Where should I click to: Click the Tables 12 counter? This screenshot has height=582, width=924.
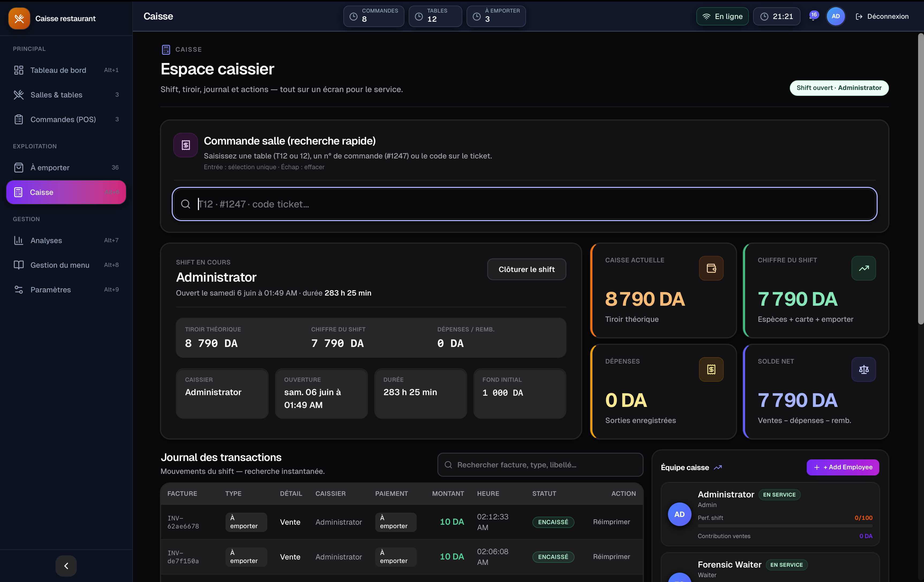click(435, 17)
